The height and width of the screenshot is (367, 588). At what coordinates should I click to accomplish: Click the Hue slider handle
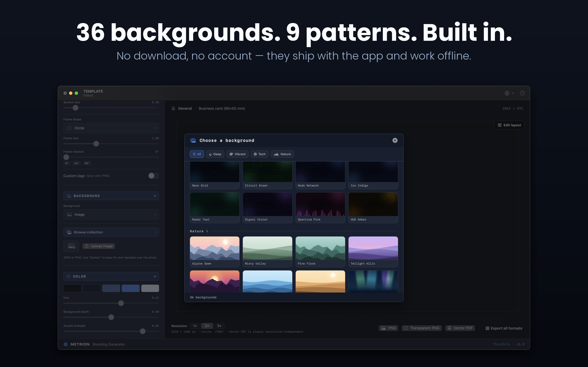point(121,303)
